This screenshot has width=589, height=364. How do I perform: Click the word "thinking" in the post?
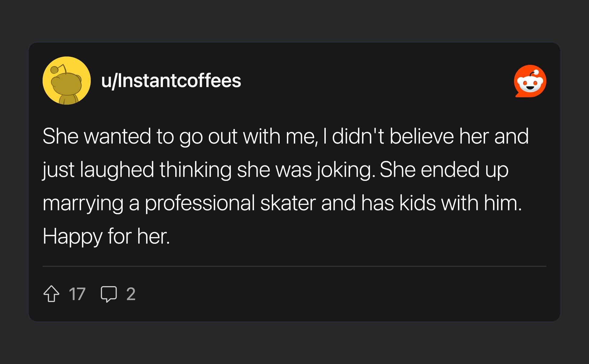195,170
